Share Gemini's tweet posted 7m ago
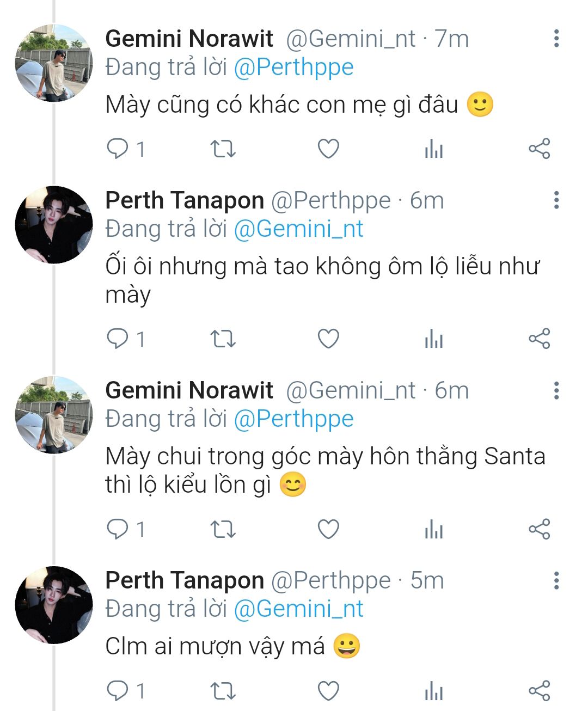The height and width of the screenshot is (711, 588). [x=539, y=149]
